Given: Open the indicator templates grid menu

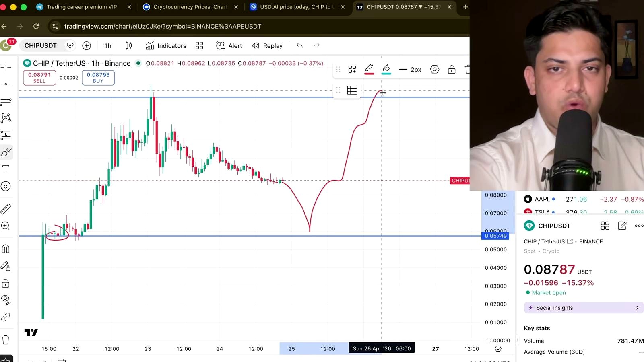Looking at the screenshot, I should click(199, 46).
